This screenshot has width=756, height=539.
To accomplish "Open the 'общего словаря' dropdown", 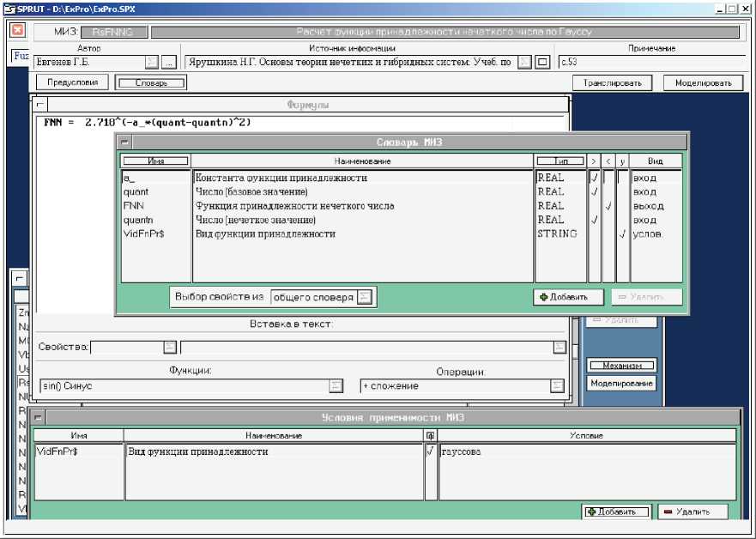I will (365, 297).
